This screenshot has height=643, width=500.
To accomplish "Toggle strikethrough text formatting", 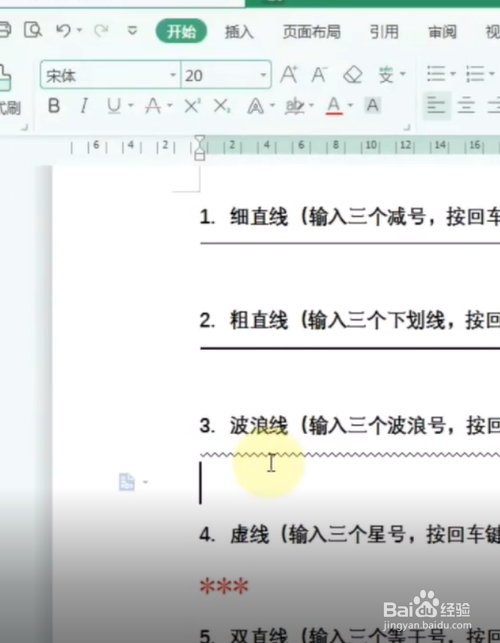I will click(153, 107).
